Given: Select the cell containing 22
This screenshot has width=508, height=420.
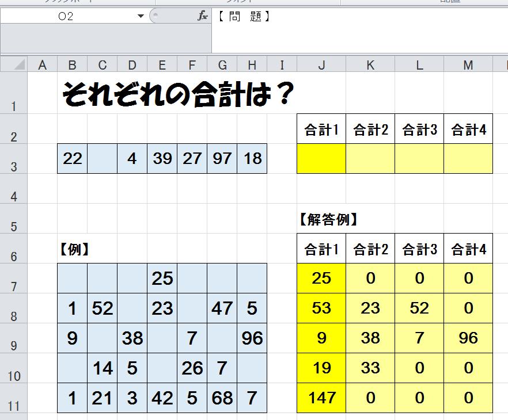Looking at the screenshot, I should [x=72, y=159].
